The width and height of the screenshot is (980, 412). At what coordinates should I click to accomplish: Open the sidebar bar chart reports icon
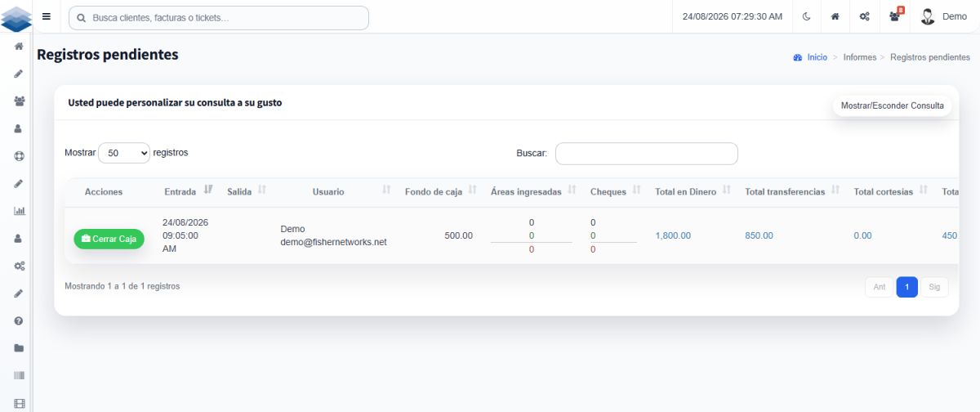point(19,211)
